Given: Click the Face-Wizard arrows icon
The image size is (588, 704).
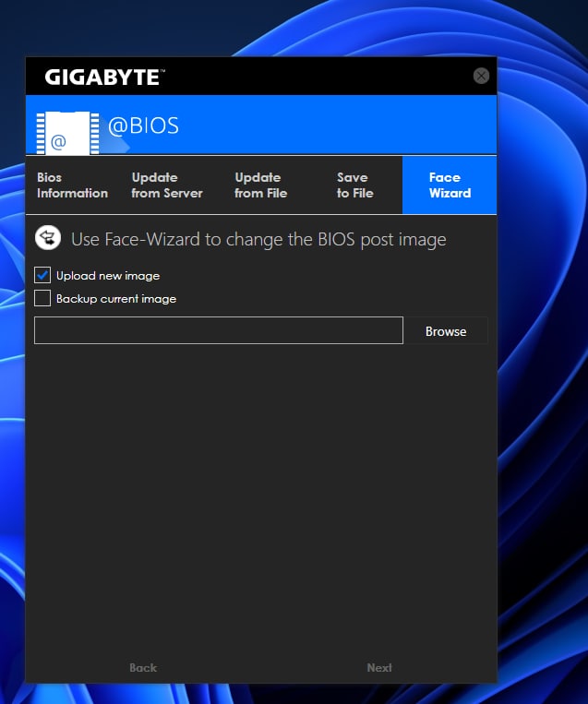Looking at the screenshot, I should [48, 237].
